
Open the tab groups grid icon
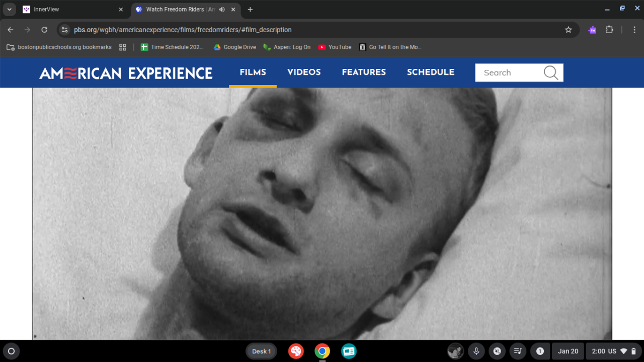(x=123, y=47)
